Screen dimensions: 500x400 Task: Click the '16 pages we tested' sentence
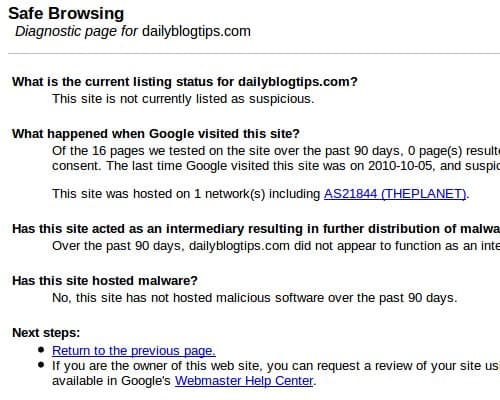[x=276, y=151]
